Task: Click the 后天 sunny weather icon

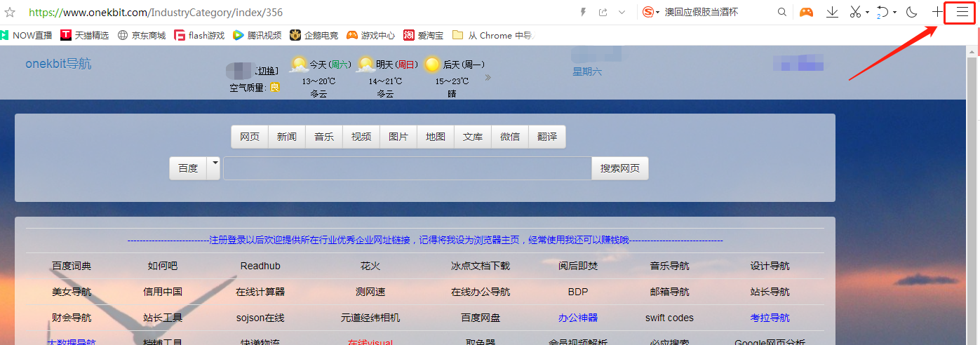Action: 432,65
